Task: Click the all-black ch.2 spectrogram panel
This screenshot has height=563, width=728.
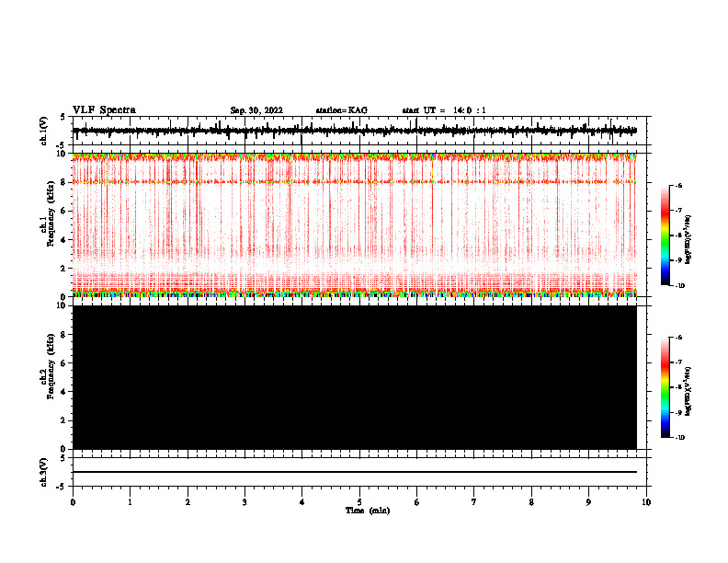Action: [354, 377]
